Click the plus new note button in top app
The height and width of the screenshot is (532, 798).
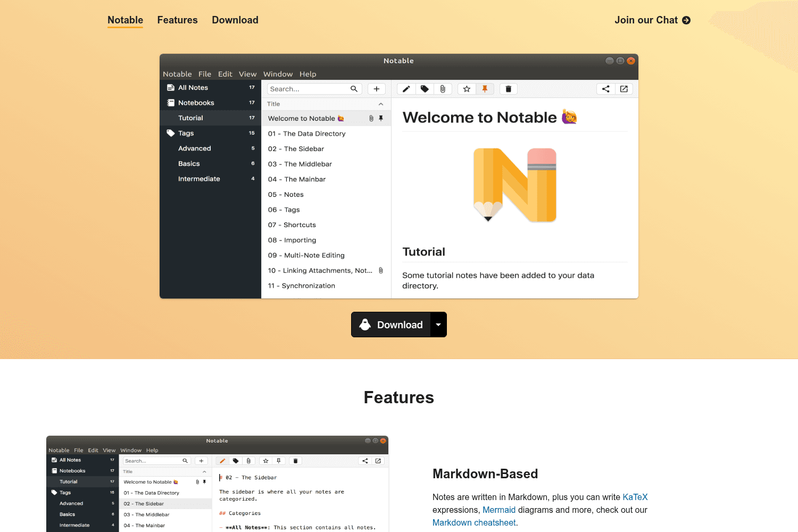[x=377, y=89]
